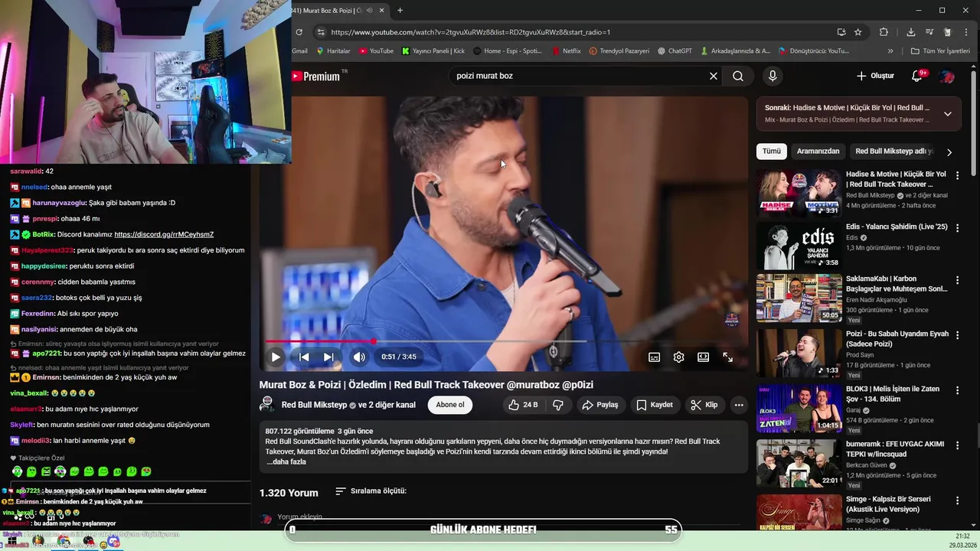Show more filter chips arrow
The height and width of the screenshot is (551, 980).
pyautogui.click(x=949, y=152)
